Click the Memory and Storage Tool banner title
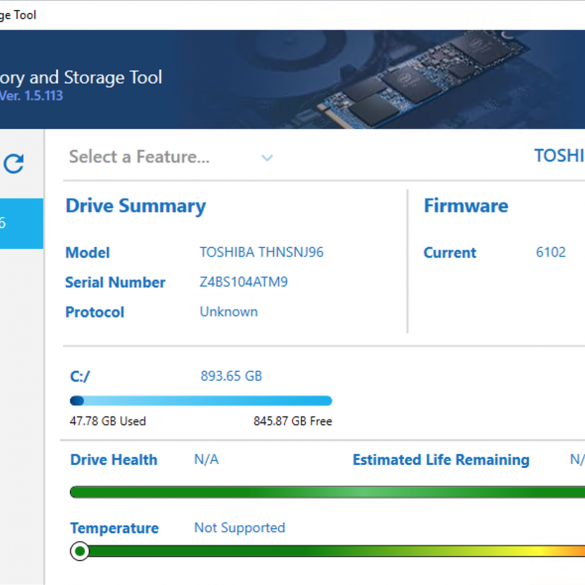The width and height of the screenshot is (585, 585). 81,78
